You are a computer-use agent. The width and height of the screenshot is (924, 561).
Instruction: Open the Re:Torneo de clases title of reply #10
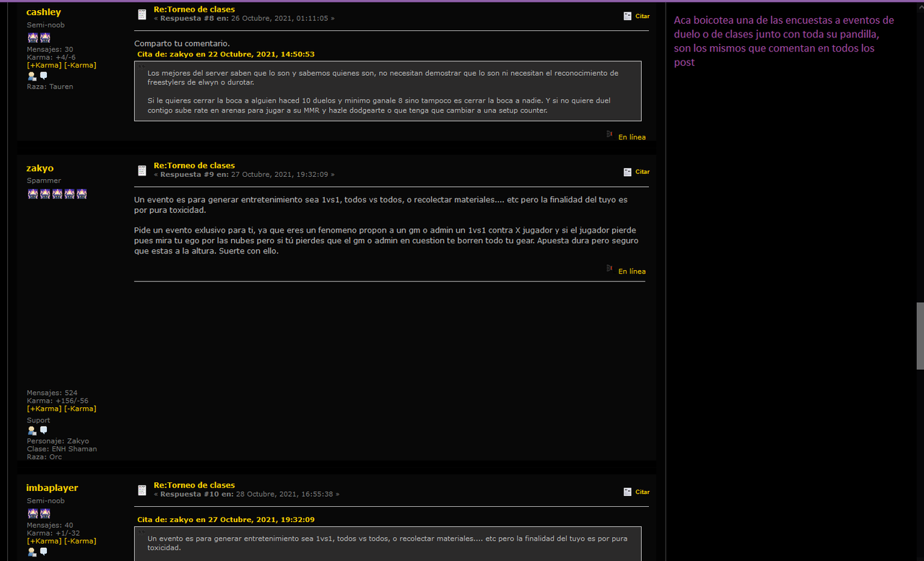194,485
